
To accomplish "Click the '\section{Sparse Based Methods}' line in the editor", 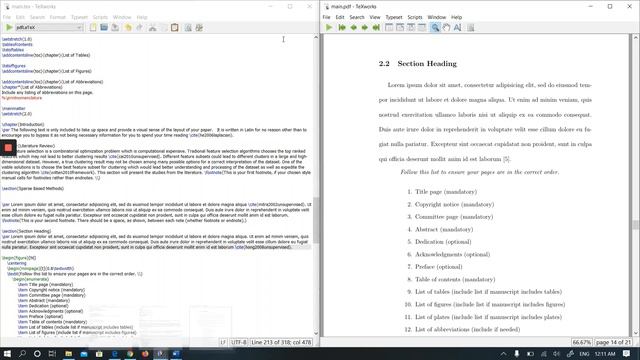I will tap(33, 189).
